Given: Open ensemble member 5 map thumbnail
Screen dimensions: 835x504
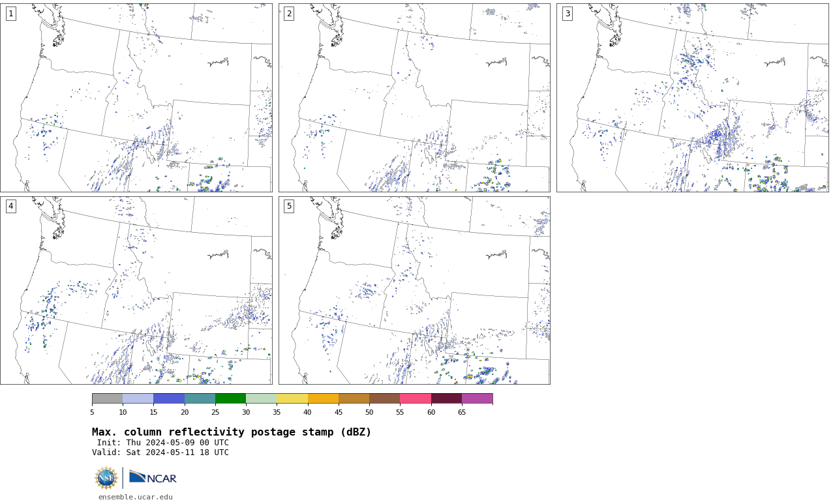Looking at the screenshot, I should click(414, 290).
